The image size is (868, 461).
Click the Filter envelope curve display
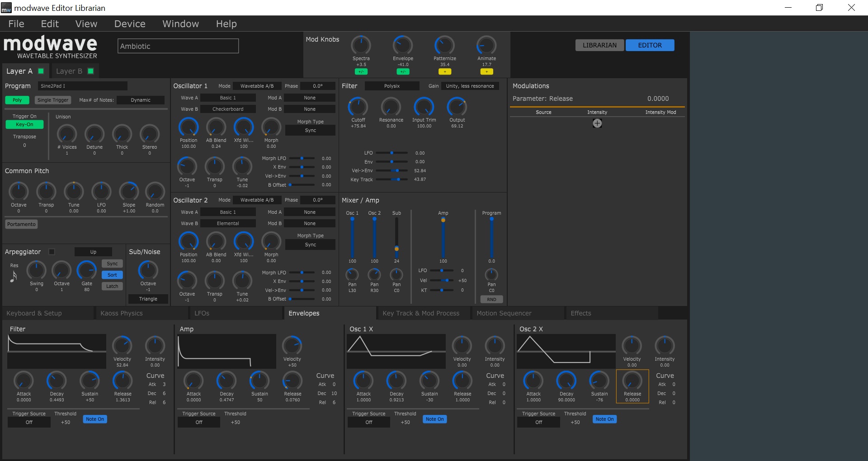pos(56,350)
